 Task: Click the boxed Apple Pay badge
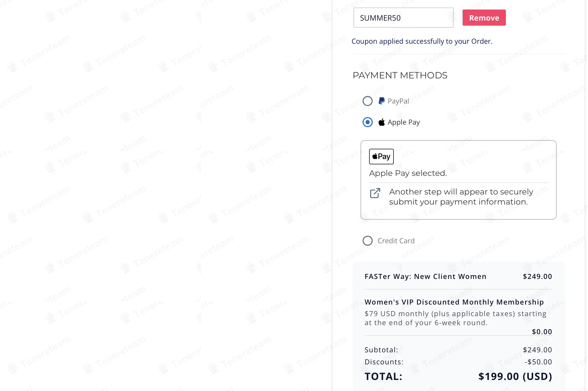[x=381, y=157]
